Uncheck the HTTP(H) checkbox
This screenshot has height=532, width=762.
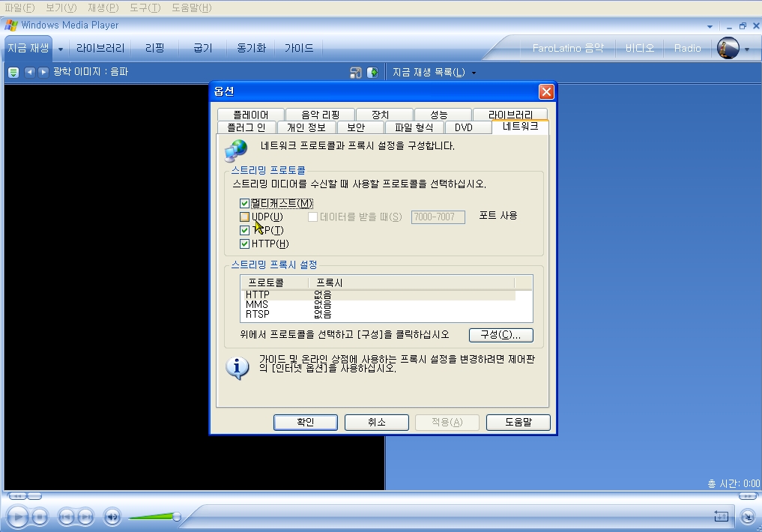click(244, 244)
